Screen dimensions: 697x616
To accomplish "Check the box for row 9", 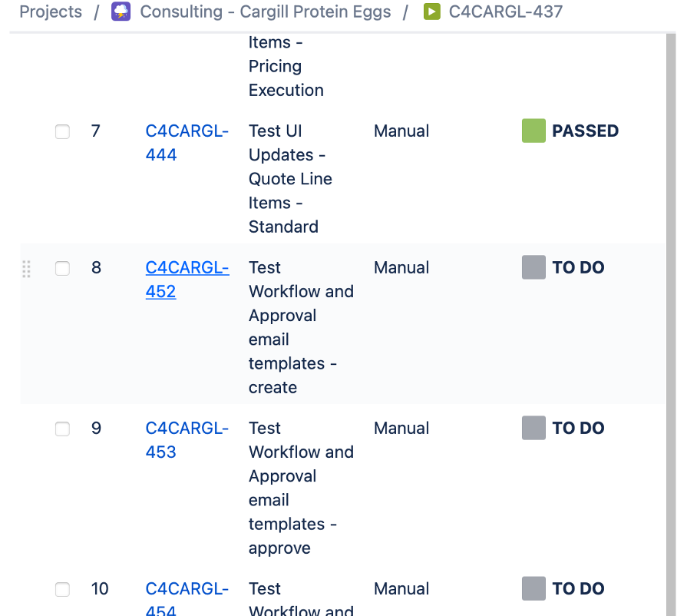I will tap(62, 429).
